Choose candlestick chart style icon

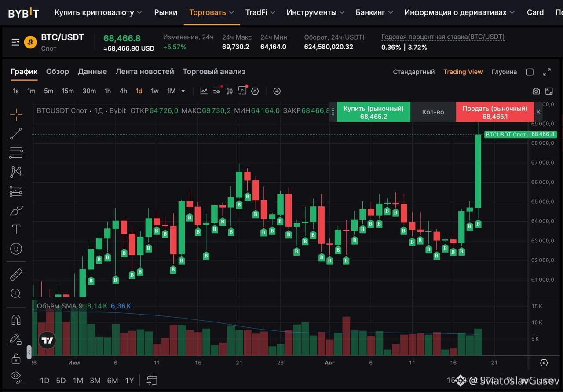tap(230, 91)
